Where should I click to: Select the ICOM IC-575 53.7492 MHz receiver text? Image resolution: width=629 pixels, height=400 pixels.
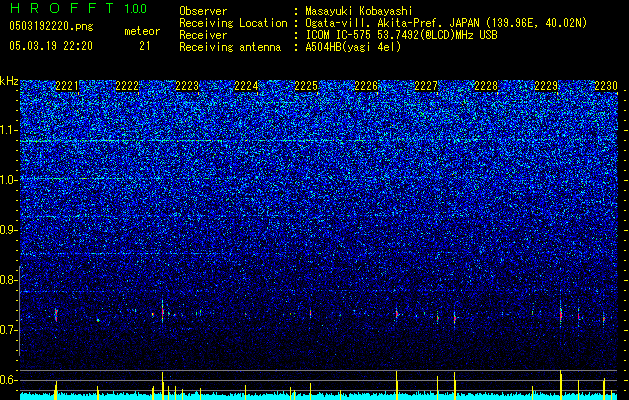click(401, 35)
